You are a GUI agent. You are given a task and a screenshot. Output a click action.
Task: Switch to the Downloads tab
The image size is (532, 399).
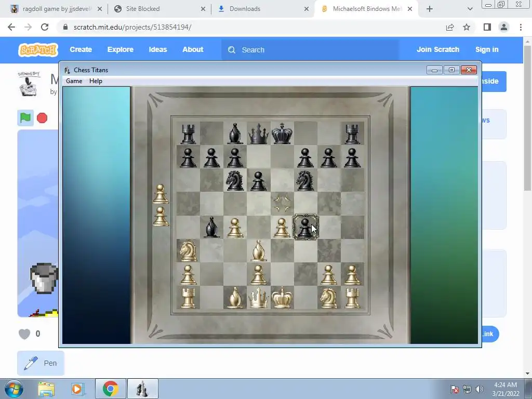[263, 9]
